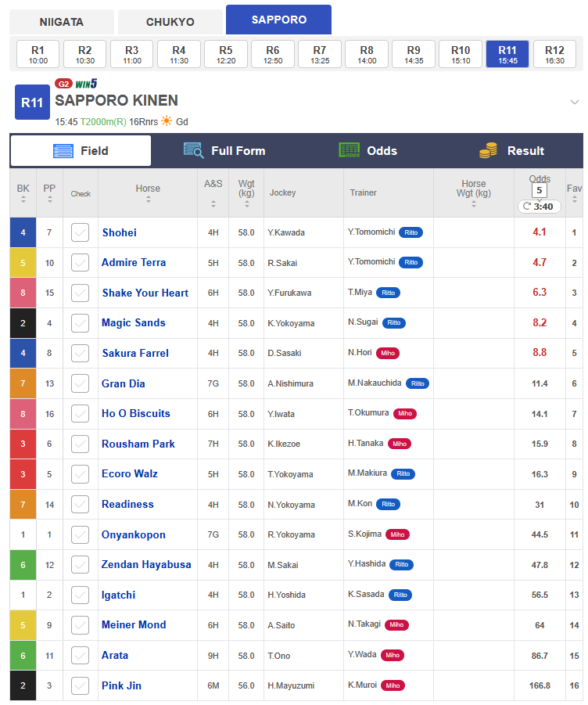Sort by PP column arrows
The height and width of the screenshot is (705, 588).
point(49,200)
